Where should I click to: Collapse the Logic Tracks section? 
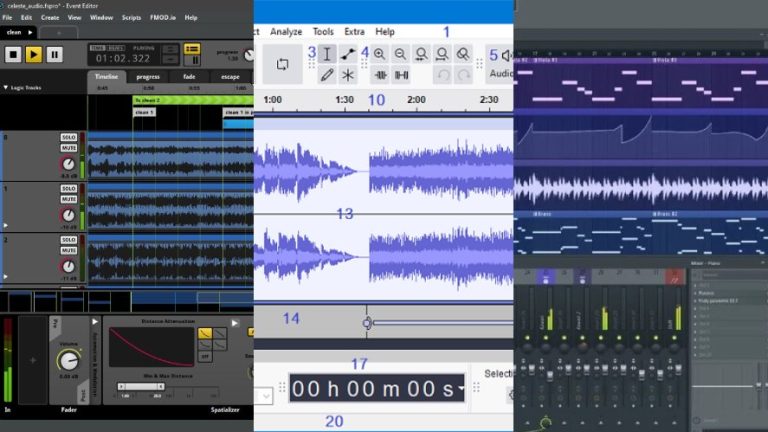coord(5,88)
